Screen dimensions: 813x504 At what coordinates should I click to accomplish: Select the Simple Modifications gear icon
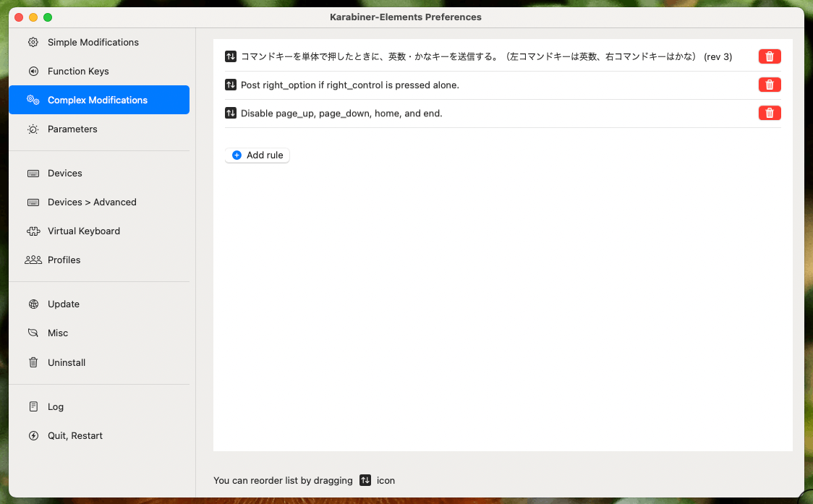(x=33, y=42)
